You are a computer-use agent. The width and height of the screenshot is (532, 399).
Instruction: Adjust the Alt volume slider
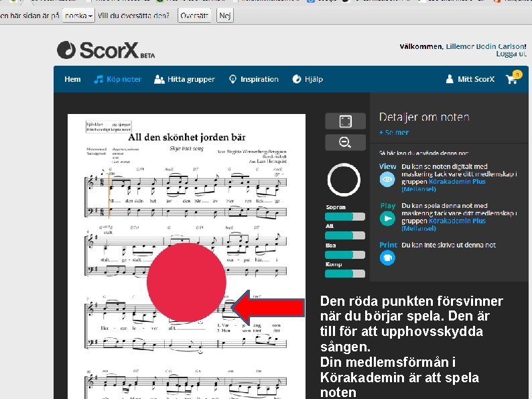(x=345, y=235)
